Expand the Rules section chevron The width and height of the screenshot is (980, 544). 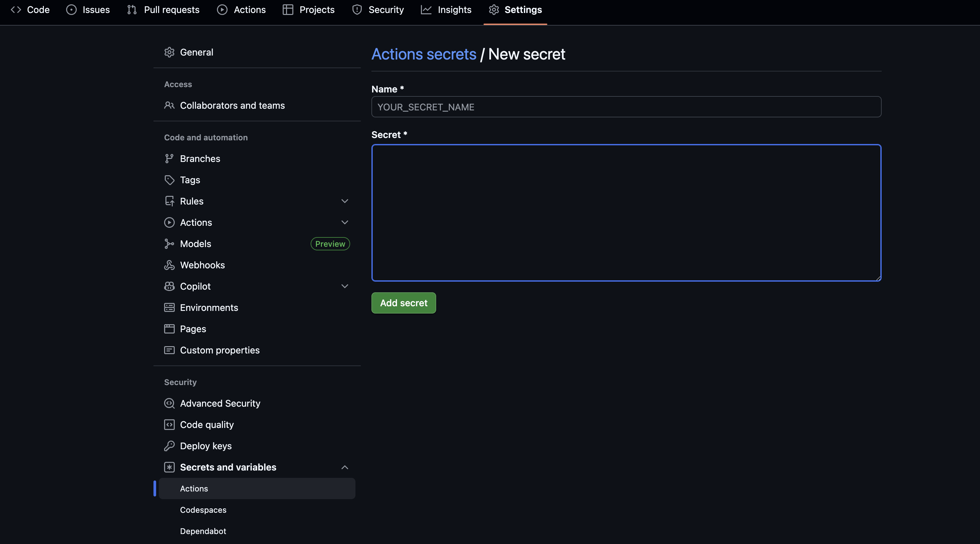click(x=345, y=201)
